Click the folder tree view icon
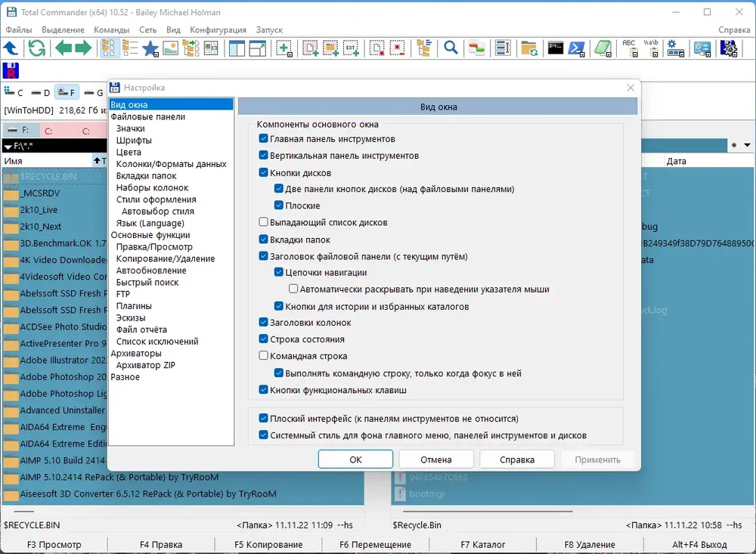Image resolution: width=756 pixels, height=554 pixels. point(424,48)
